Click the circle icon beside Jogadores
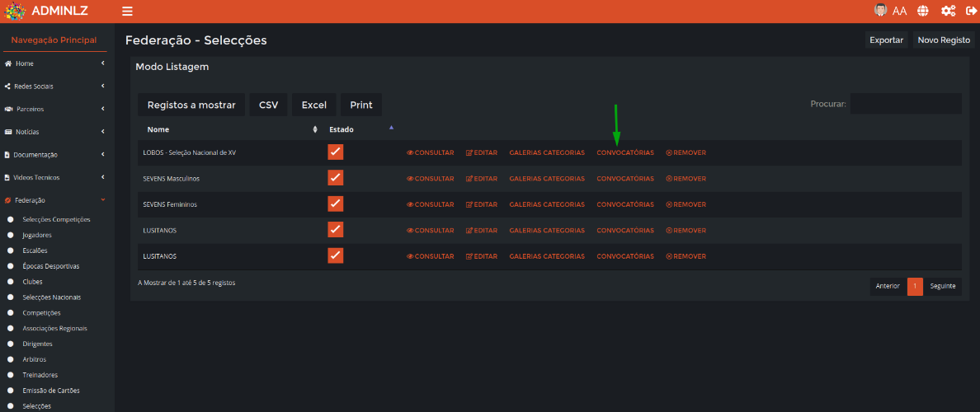Screen dimensions: 980x412 (11, 236)
